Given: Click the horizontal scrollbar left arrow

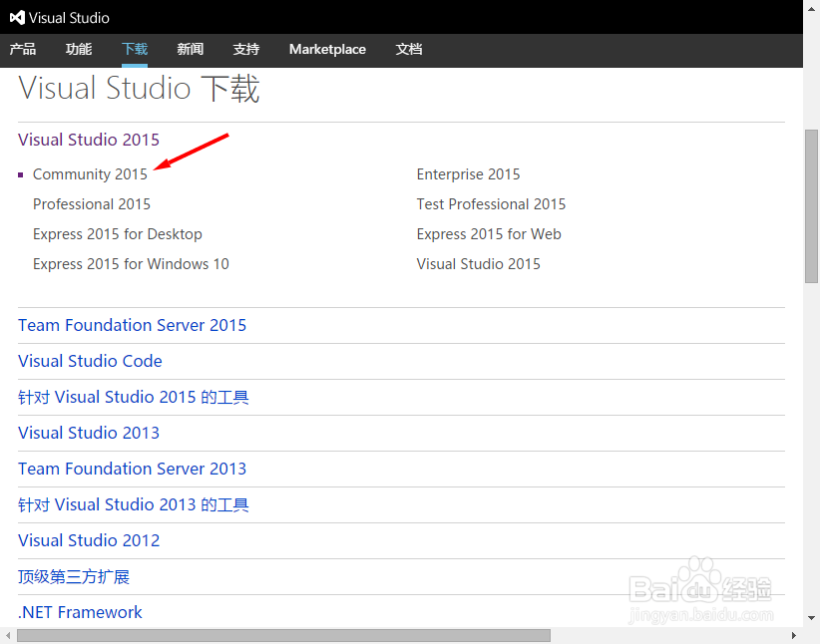Looking at the screenshot, I should point(6,635).
